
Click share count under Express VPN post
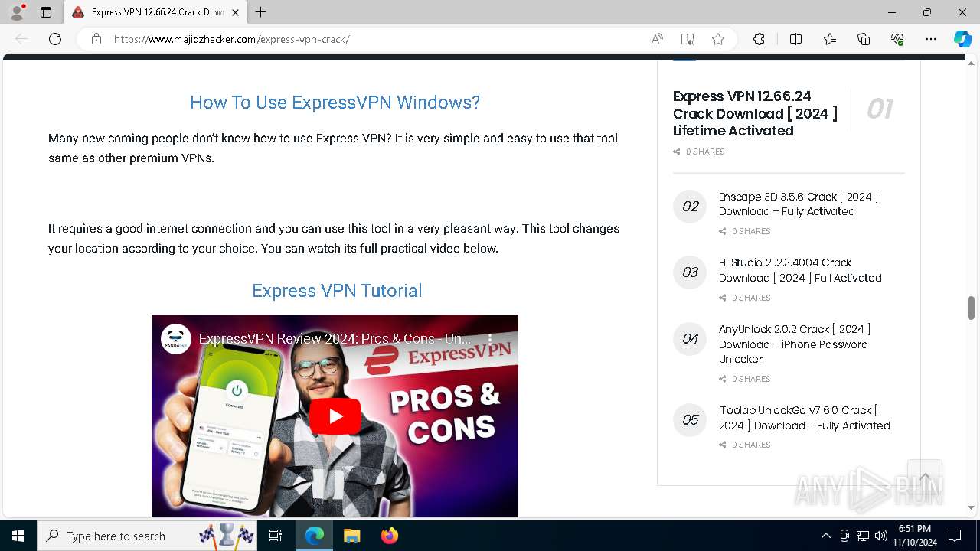[x=698, y=152]
